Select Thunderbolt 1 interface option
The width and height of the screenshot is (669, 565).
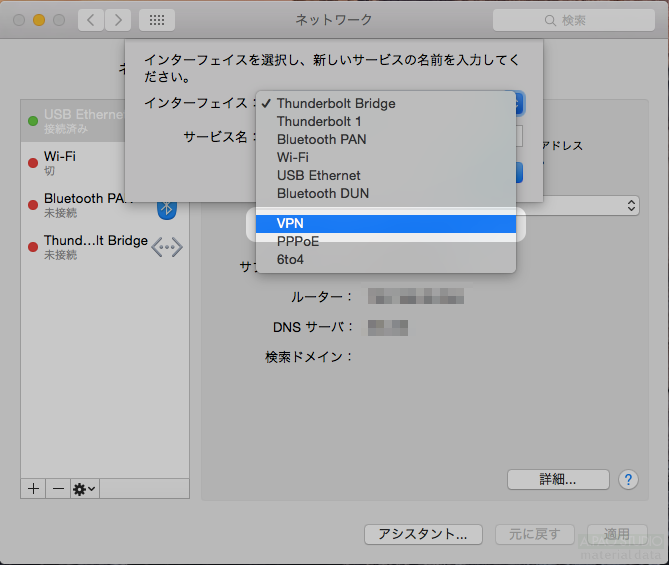(x=386, y=122)
